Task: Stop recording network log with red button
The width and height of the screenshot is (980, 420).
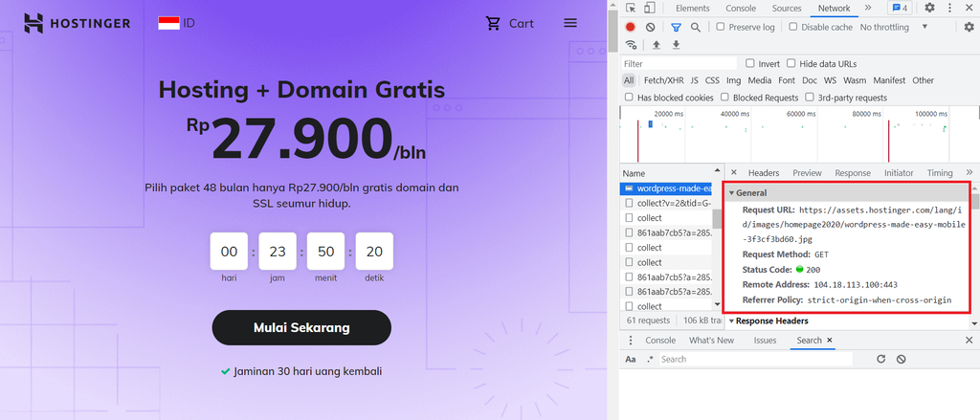Action: [x=631, y=27]
